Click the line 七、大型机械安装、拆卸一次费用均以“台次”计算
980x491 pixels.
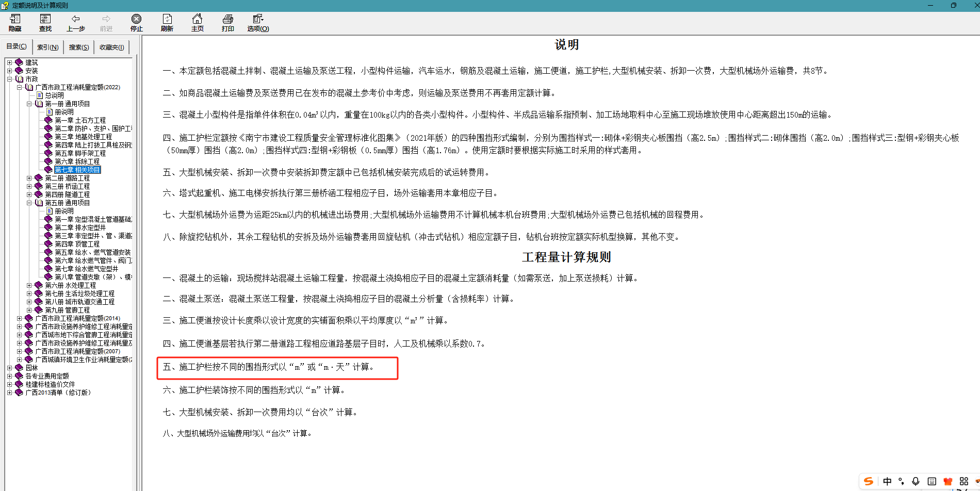[x=260, y=412]
